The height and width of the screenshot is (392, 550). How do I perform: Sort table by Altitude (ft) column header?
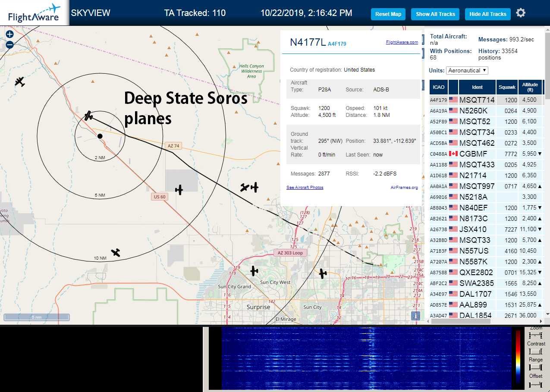point(530,87)
